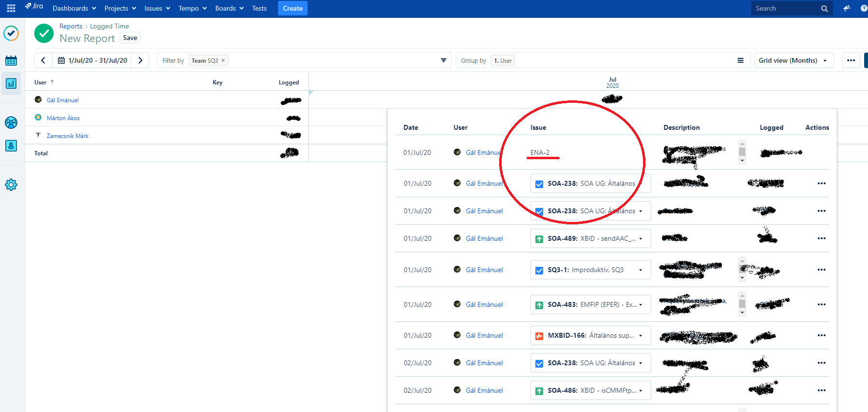The height and width of the screenshot is (412, 868).
Task: Click the feedback megaphone icon in header
Action: coord(847,8)
